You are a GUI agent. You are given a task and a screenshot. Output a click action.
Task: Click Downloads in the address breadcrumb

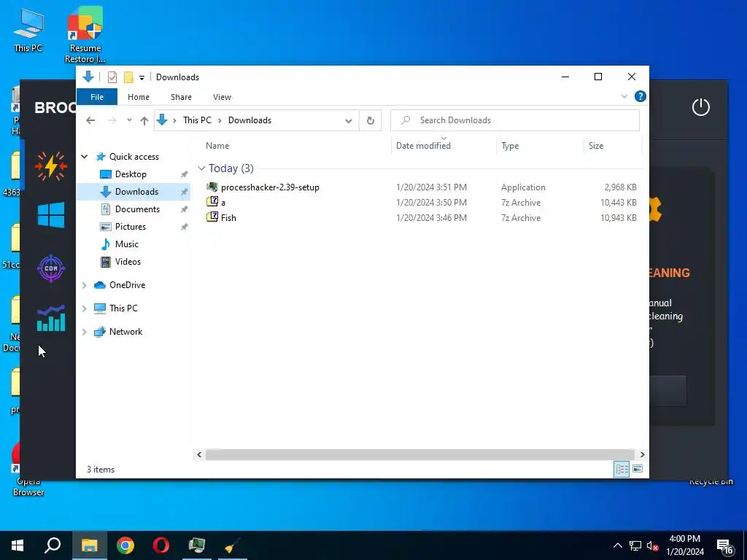click(249, 120)
